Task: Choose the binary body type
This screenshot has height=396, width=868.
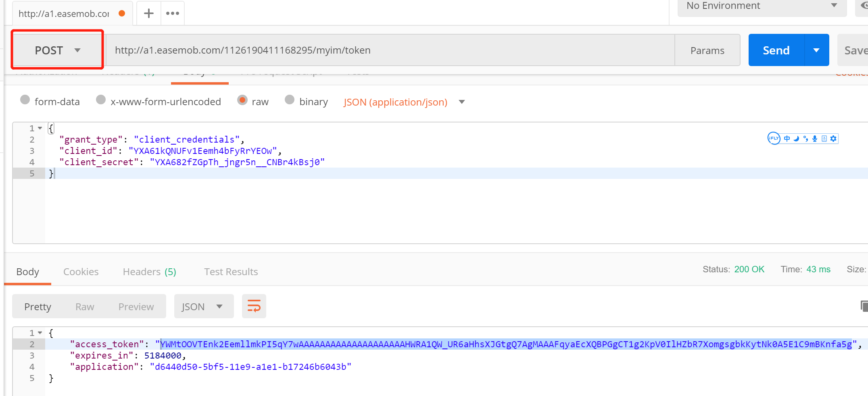Action: click(x=290, y=100)
